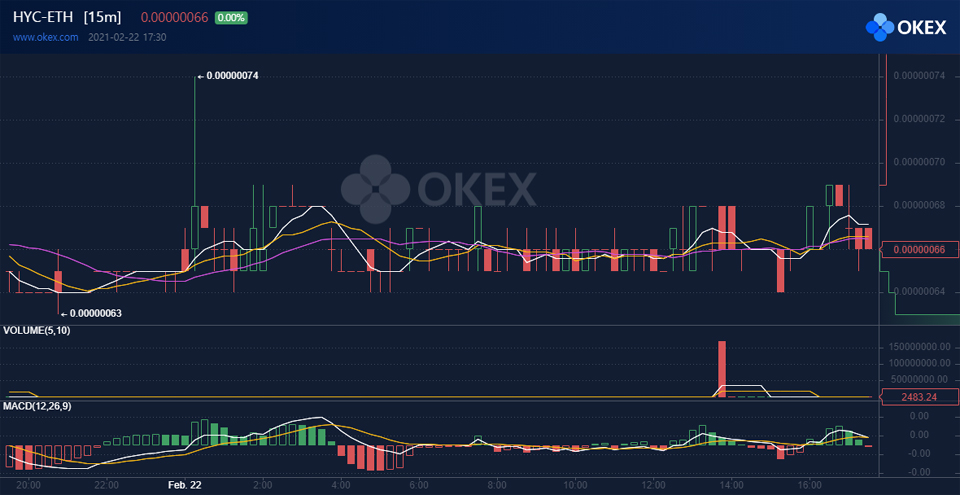Click the ← 0.00000074 high annotation

coord(228,77)
